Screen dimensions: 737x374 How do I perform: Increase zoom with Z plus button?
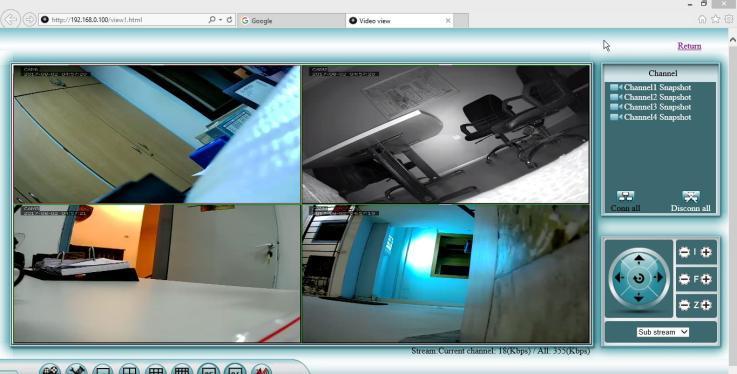706,305
